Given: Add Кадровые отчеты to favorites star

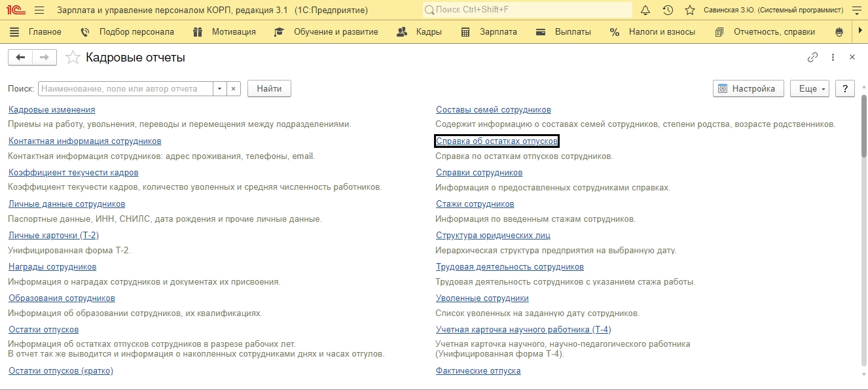Looking at the screenshot, I should (x=73, y=58).
